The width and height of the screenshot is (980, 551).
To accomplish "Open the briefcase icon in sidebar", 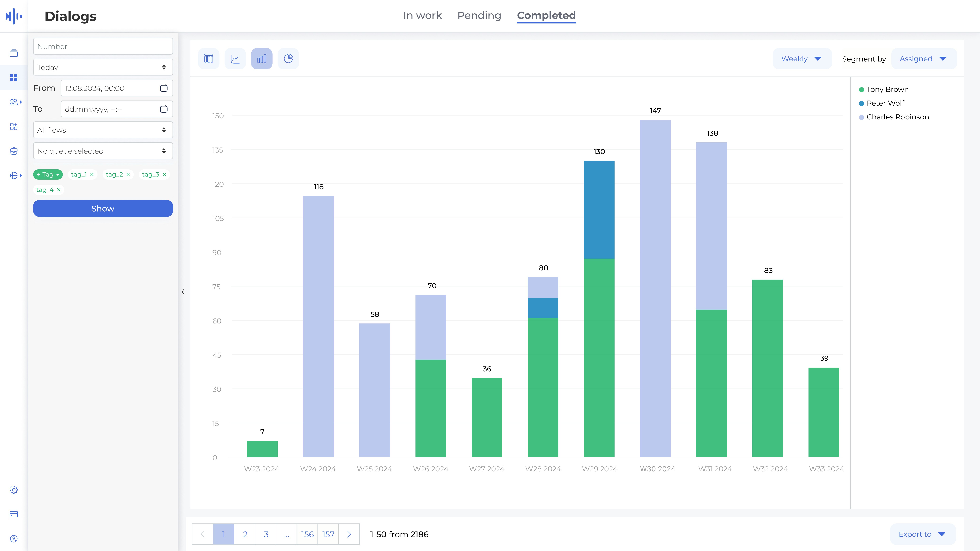I will click(14, 151).
